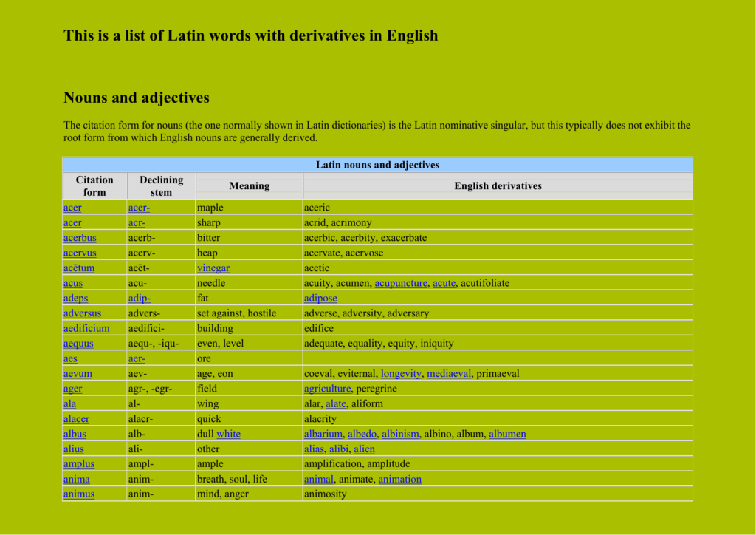Follow the "acervus" link

80,253
